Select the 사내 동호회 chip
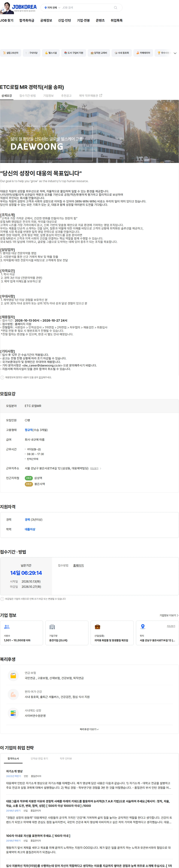 pyautogui.click(x=121, y=53)
